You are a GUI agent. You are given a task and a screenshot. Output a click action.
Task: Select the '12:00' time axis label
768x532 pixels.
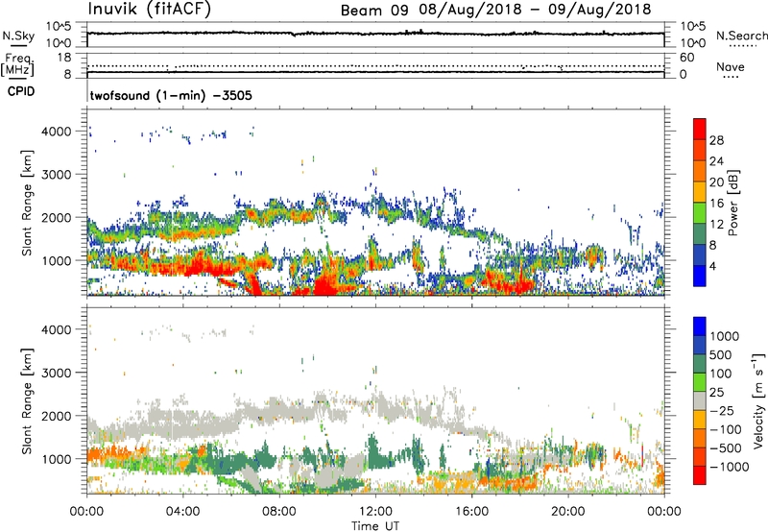coord(375,511)
